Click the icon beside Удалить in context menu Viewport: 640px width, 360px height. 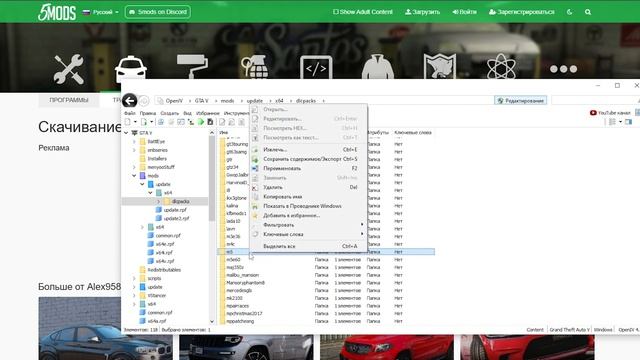coord(255,187)
